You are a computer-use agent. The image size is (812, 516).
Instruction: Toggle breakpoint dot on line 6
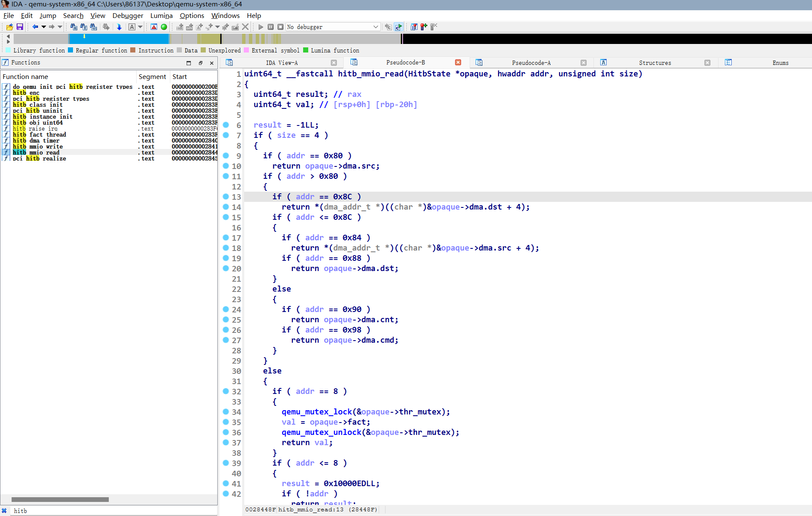tap(226, 125)
